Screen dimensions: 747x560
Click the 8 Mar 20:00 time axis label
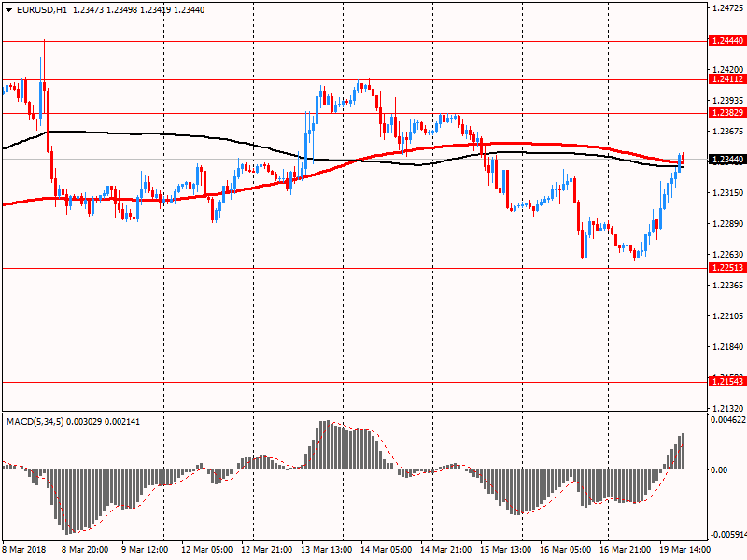pos(85,549)
